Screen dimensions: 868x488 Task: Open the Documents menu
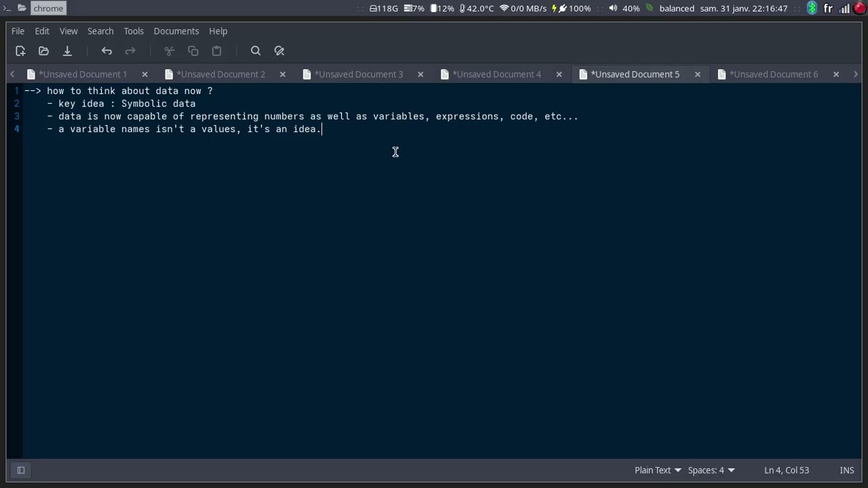(176, 31)
